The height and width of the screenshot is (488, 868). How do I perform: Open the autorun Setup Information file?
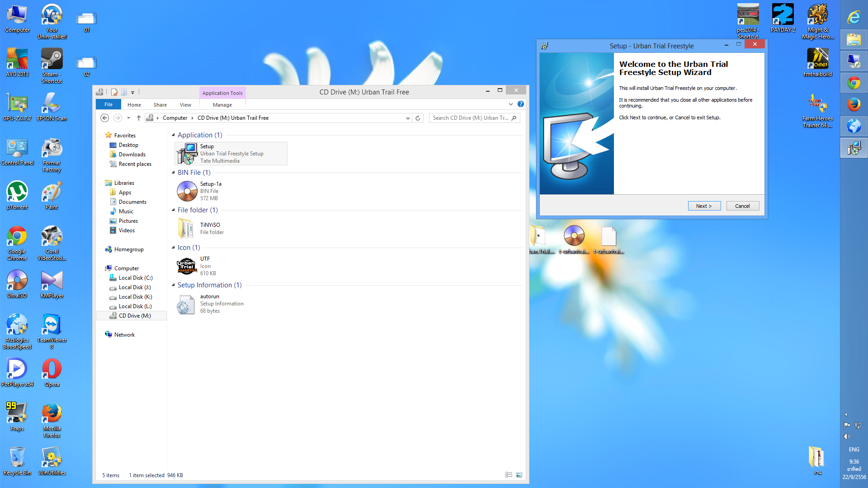(x=186, y=304)
